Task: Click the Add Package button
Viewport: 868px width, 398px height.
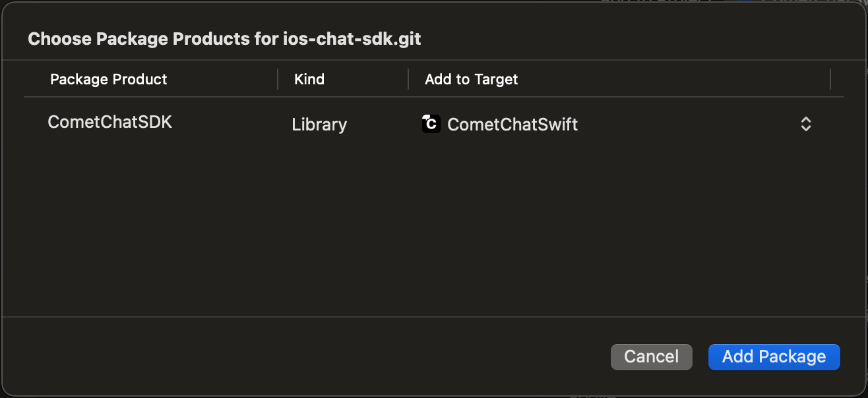Action: click(774, 356)
